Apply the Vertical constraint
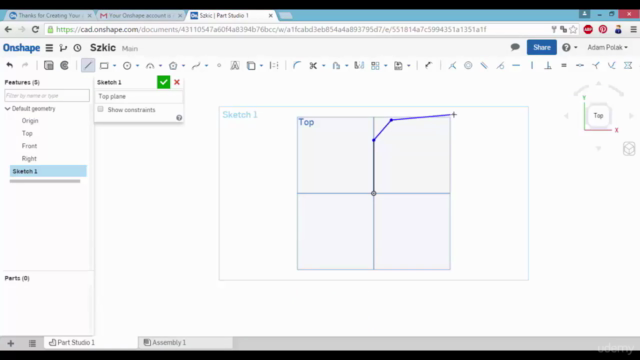Image resolution: width=640 pixels, height=360 pixels. (532, 65)
